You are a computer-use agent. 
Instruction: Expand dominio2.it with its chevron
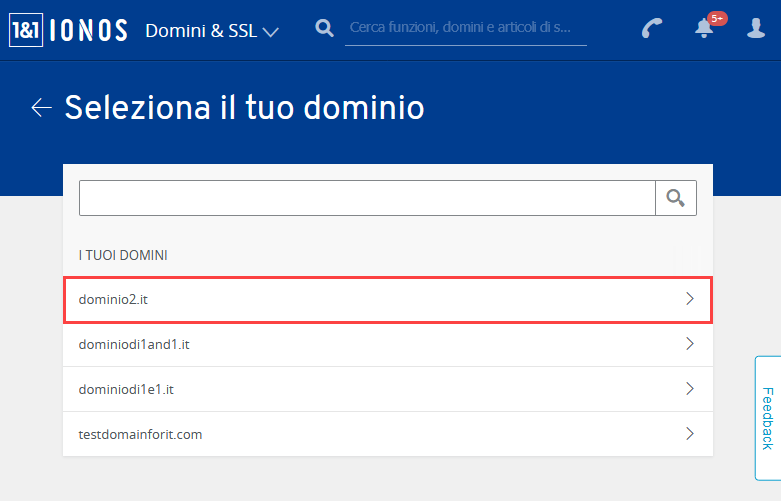pyautogui.click(x=690, y=299)
